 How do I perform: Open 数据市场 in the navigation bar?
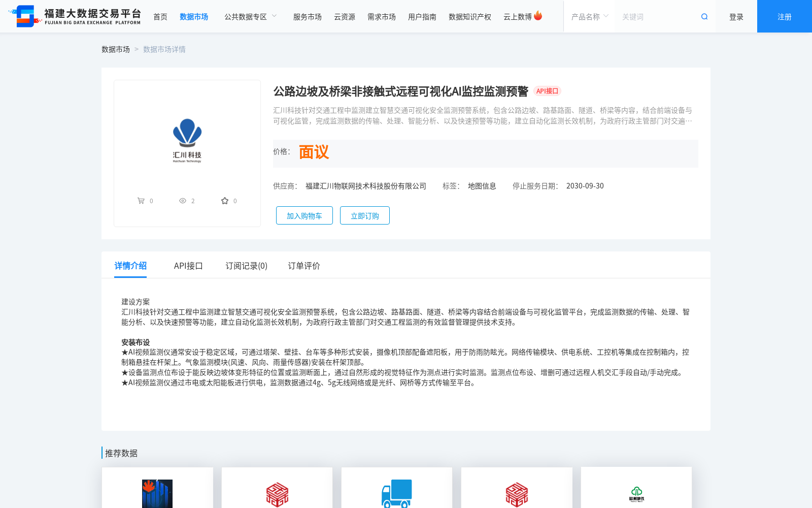click(x=194, y=17)
